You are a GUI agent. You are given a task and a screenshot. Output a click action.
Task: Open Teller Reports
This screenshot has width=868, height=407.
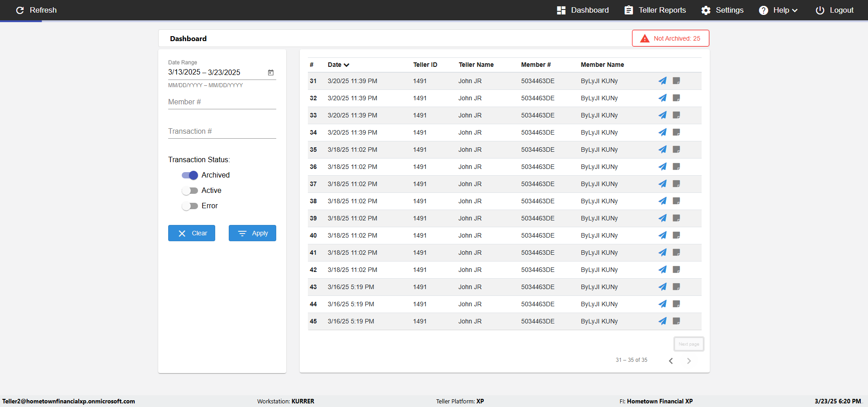(x=655, y=10)
